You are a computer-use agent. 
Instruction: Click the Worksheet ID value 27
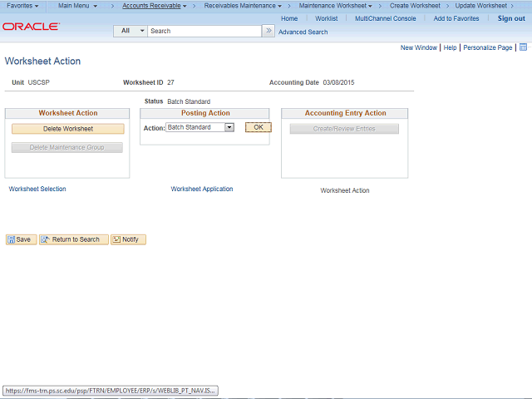tap(170, 82)
